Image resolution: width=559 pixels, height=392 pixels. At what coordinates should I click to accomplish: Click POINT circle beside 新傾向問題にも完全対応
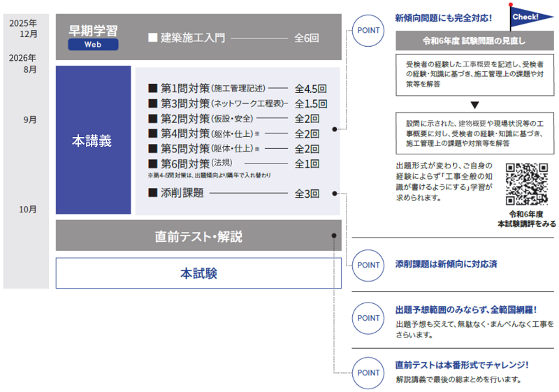368,31
